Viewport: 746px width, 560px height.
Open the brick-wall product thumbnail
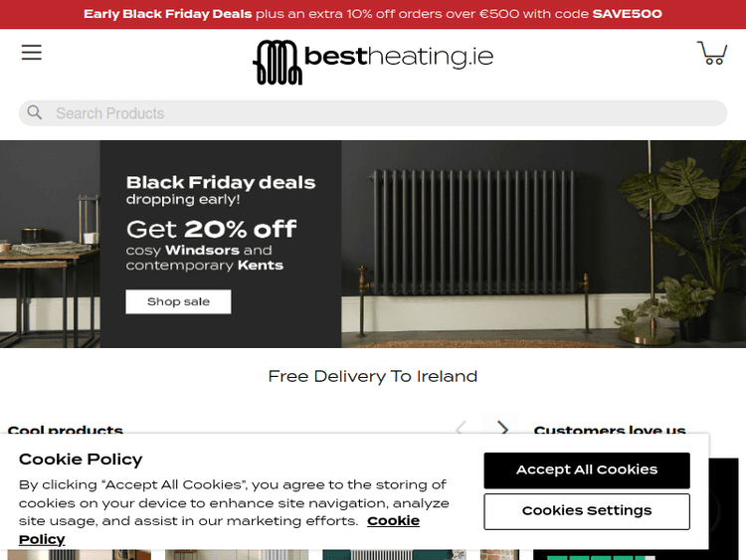click(499, 555)
